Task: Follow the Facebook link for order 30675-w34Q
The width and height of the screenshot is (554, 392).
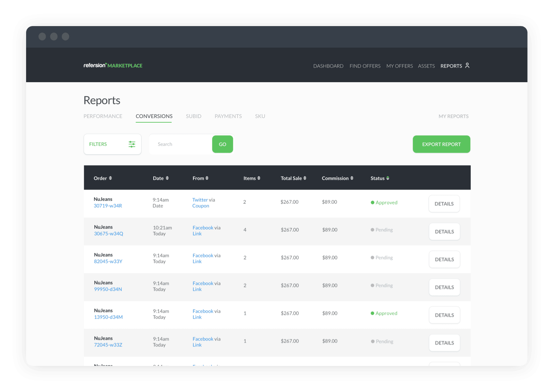Action: [x=203, y=227]
